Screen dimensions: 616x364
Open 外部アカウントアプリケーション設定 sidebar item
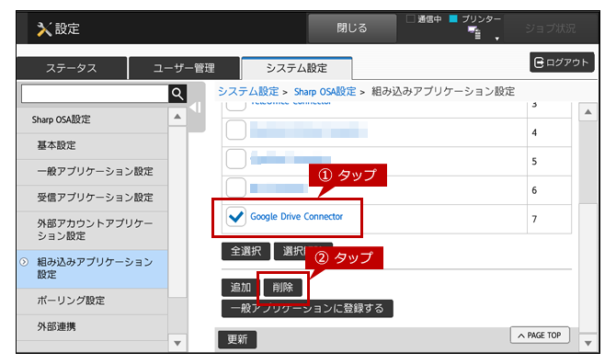[93, 230]
